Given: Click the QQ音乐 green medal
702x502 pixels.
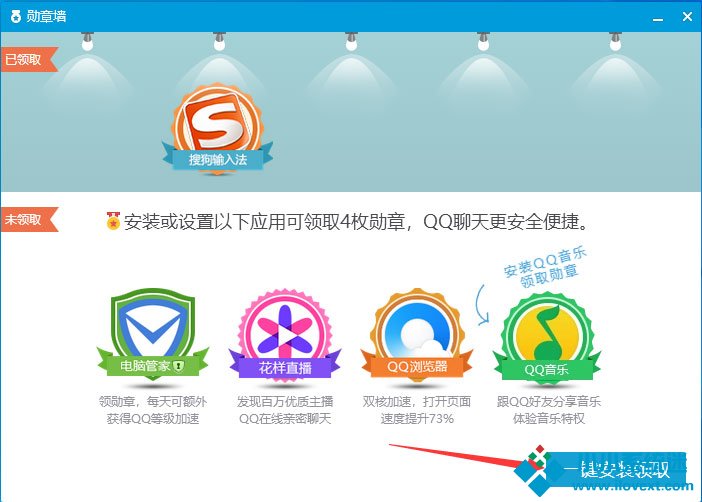Looking at the screenshot, I should click(x=547, y=337).
